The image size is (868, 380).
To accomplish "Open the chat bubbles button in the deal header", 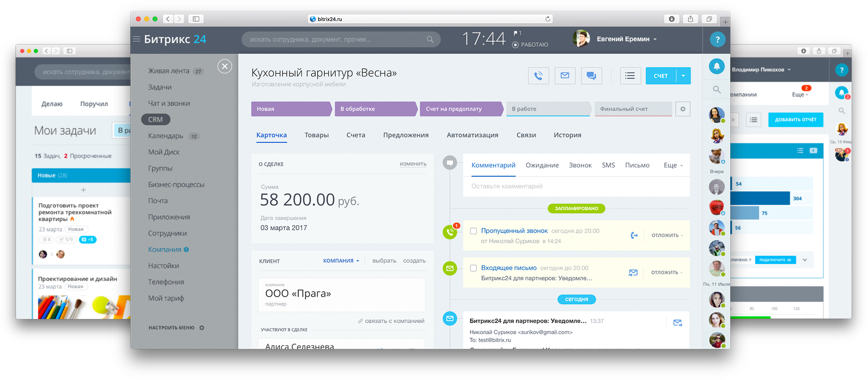I will click(x=591, y=76).
